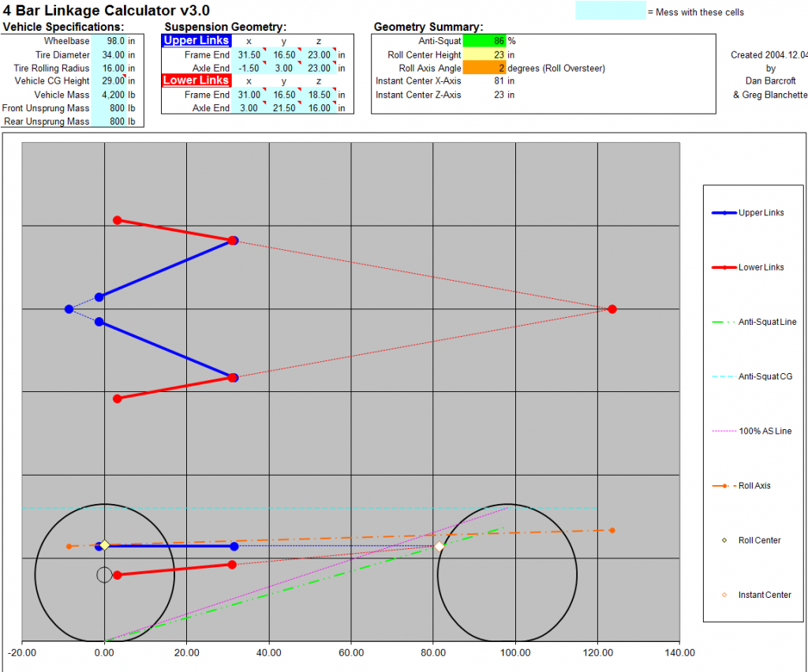Click the small axle center circle in rear wheel
The width and height of the screenshot is (808, 672).
[105, 575]
